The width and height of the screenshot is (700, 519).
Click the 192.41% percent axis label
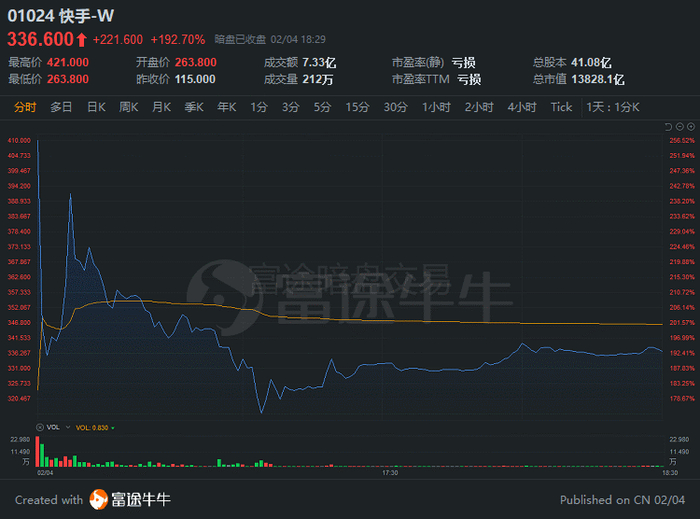coord(682,353)
